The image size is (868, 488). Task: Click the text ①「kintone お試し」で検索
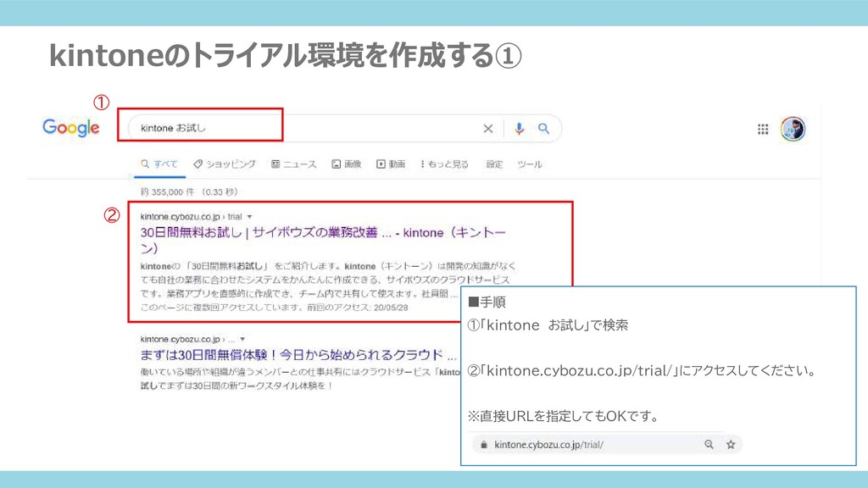tap(548, 325)
